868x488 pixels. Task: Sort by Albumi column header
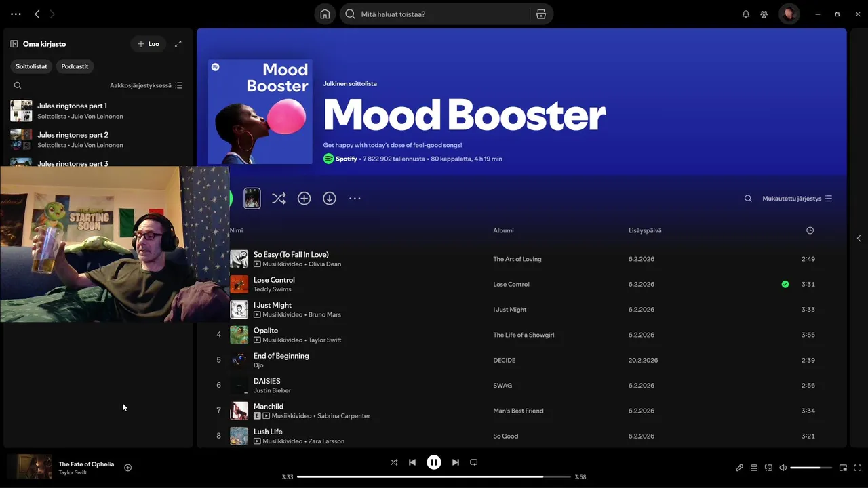pyautogui.click(x=503, y=230)
